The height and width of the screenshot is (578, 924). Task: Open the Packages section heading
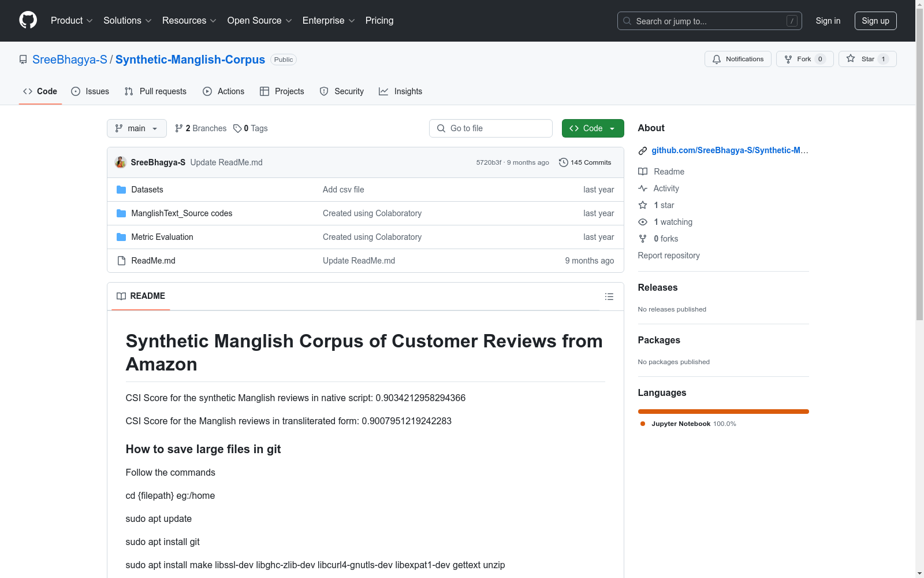(x=659, y=340)
